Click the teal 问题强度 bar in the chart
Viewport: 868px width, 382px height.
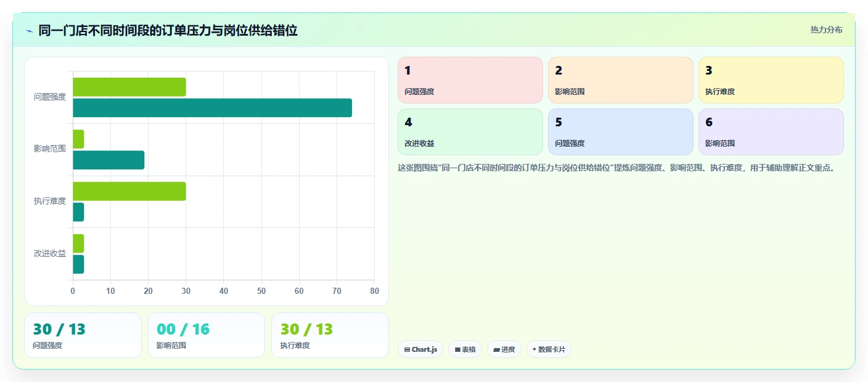click(x=212, y=108)
